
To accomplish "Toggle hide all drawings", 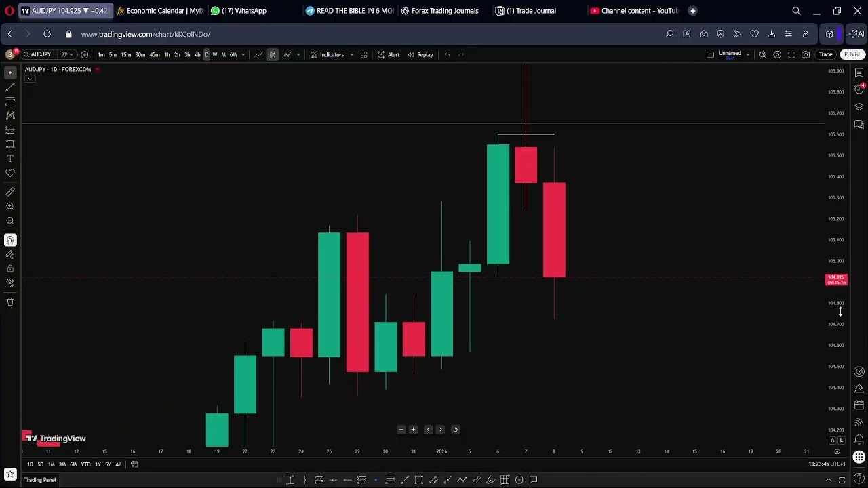I will click(x=10, y=283).
